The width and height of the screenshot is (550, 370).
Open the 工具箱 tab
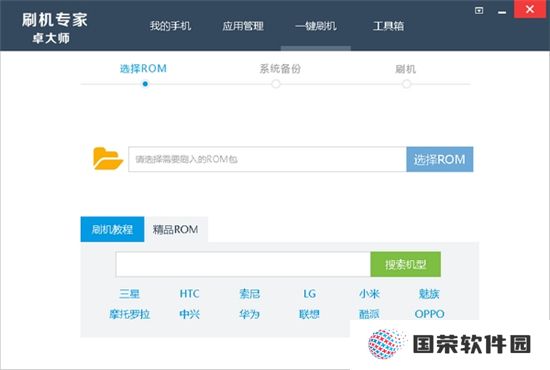[x=388, y=26]
